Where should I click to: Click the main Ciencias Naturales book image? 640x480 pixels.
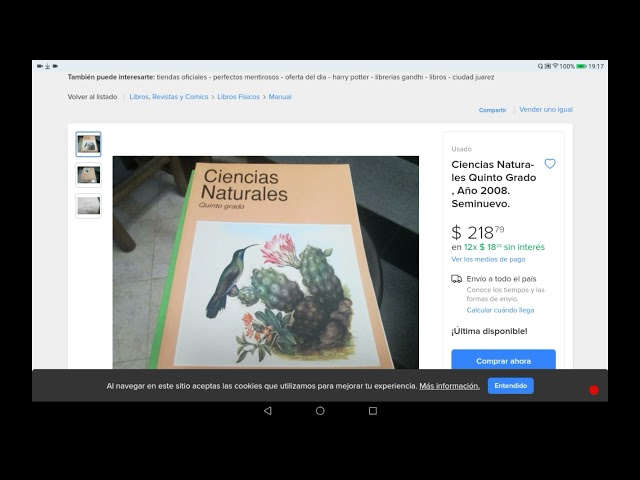point(266,262)
